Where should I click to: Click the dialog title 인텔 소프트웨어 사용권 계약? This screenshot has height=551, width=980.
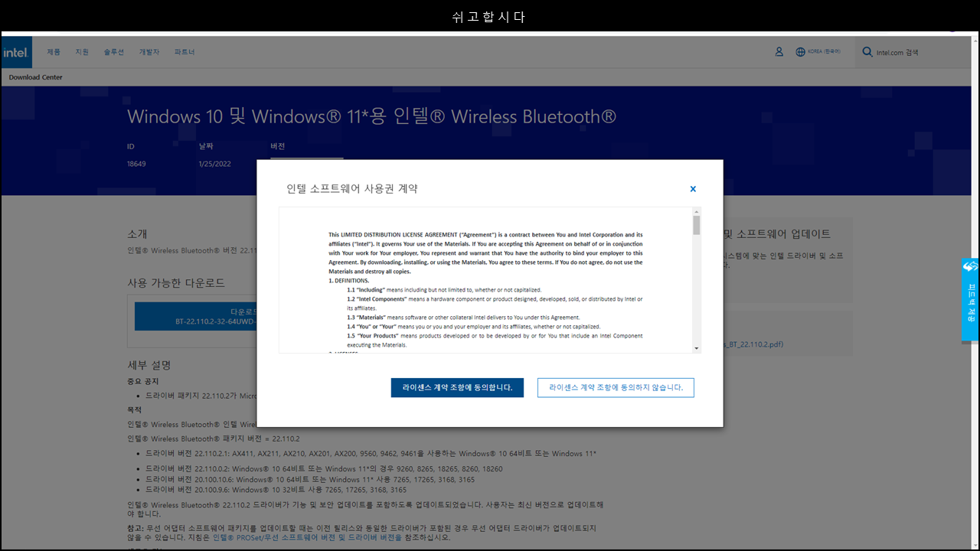point(352,188)
